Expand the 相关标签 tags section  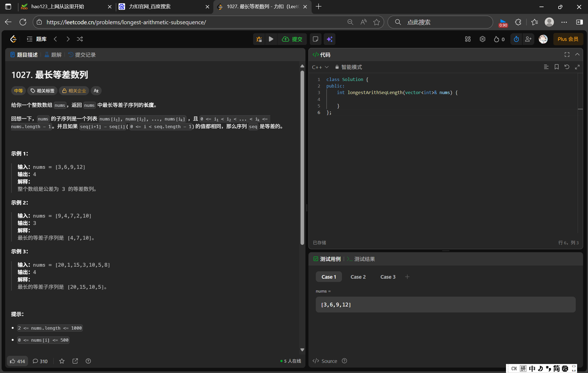pyautogui.click(x=43, y=91)
